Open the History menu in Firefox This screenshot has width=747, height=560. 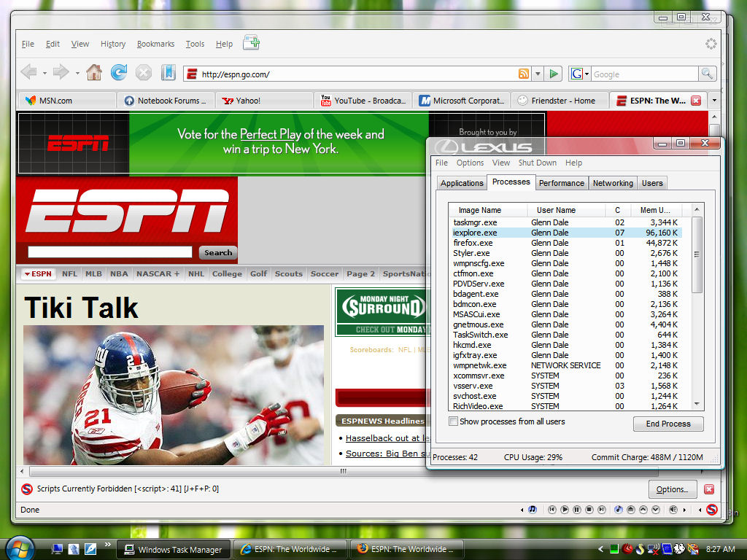pos(113,44)
